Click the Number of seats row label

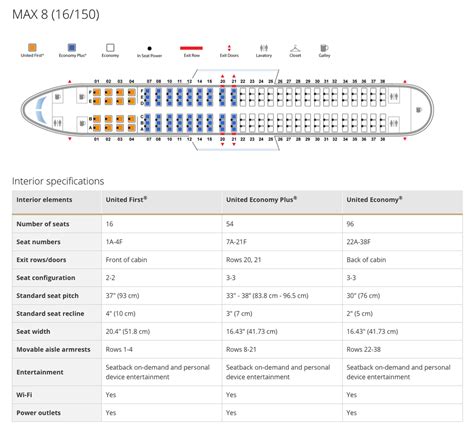(43, 224)
